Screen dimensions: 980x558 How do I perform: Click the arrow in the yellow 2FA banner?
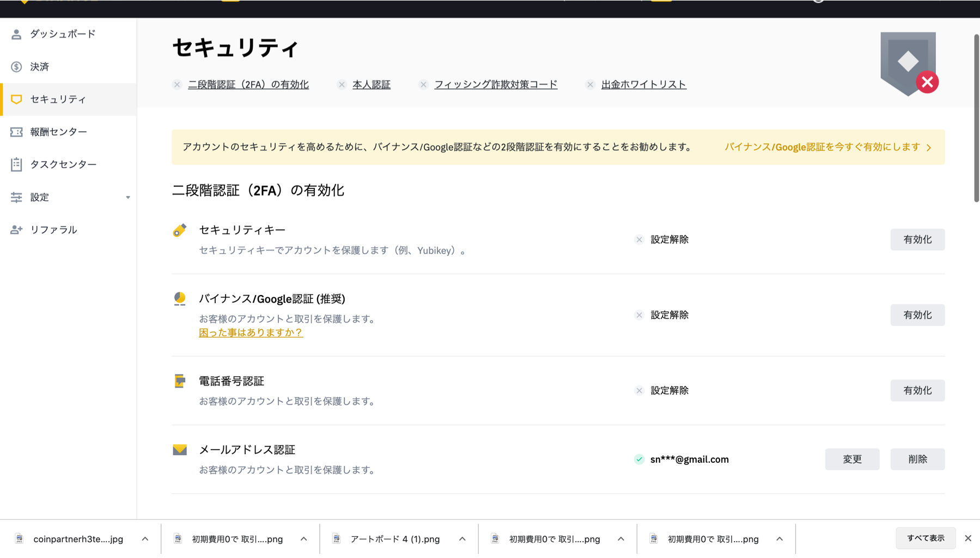(929, 148)
